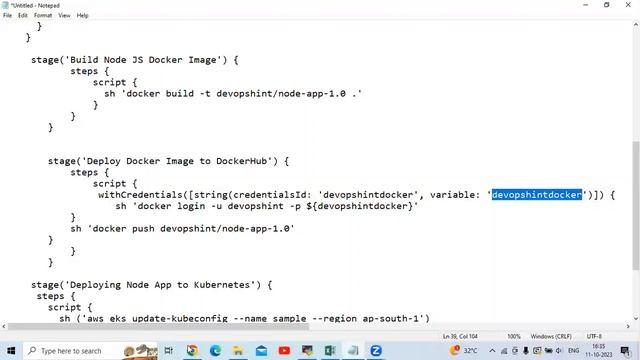
Task: Click 'Ln 39, Col 104' in status bar
Action: (x=460, y=336)
